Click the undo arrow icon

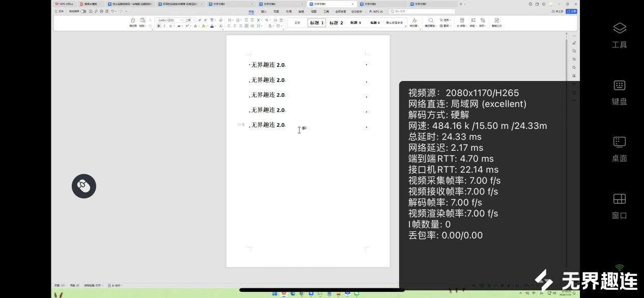[x=113, y=11]
